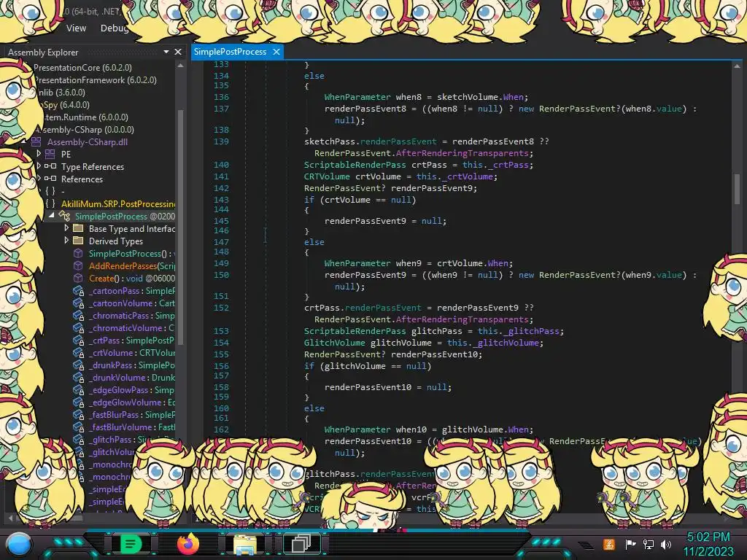Select the Create() : void method

[x=132, y=278]
